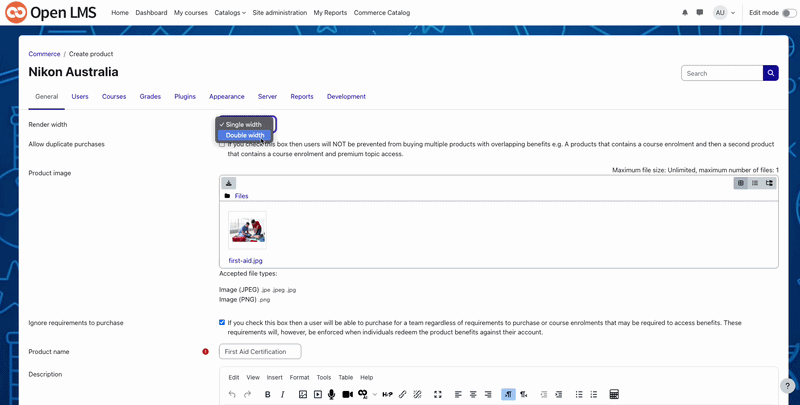
Task: Click the red required field icon
Action: [x=206, y=351]
